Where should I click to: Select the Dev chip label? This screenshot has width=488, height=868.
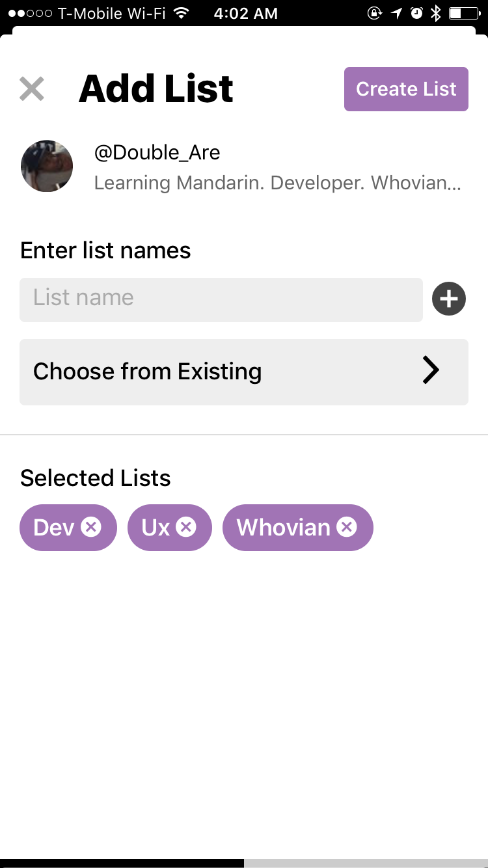click(x=54, y=528)
